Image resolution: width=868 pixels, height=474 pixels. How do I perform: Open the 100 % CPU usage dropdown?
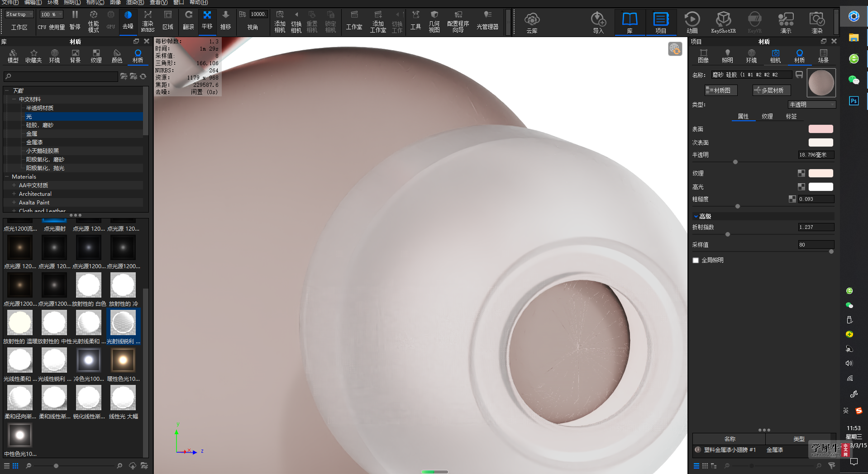(x=51, y=14)
